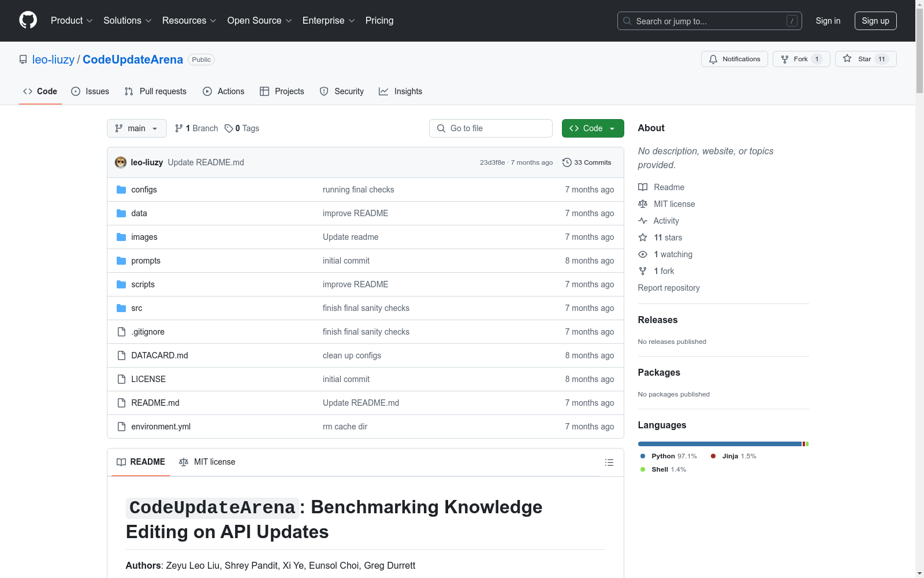Open the green Code dropdown button
The height and width of the screenshot is (578, 924).
(x=593, y=128)
